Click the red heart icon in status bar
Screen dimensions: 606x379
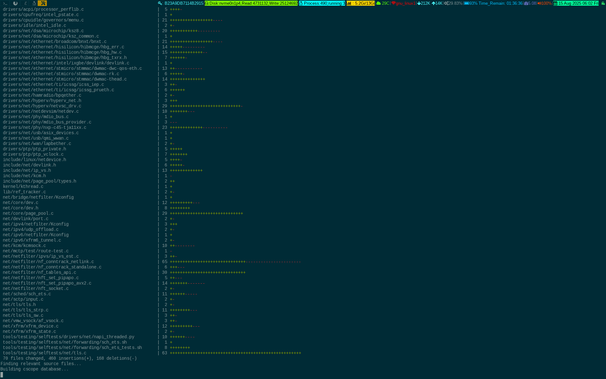[394, 3]
